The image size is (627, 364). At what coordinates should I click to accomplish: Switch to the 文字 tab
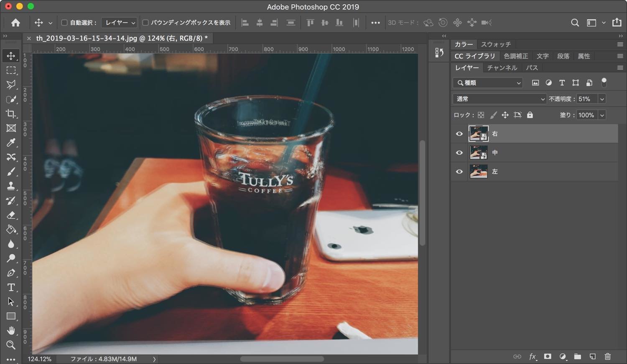pos(543,56)
